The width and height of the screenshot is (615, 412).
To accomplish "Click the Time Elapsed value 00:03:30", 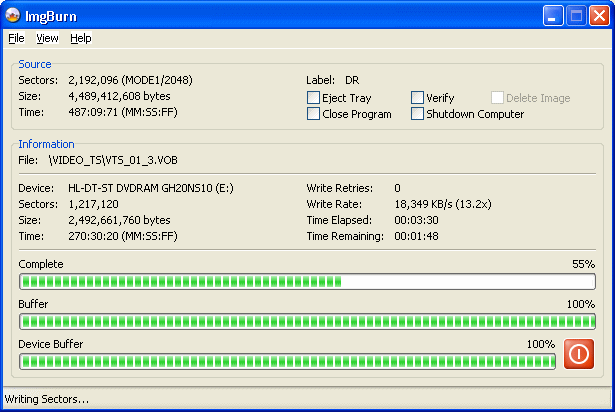I will 416,220.
